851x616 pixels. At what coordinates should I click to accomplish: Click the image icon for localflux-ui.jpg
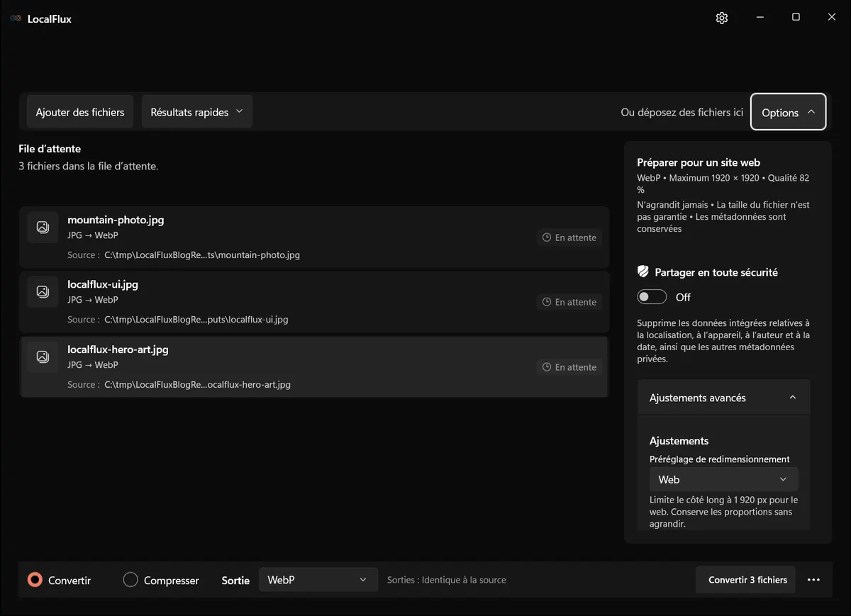(43, 291)
